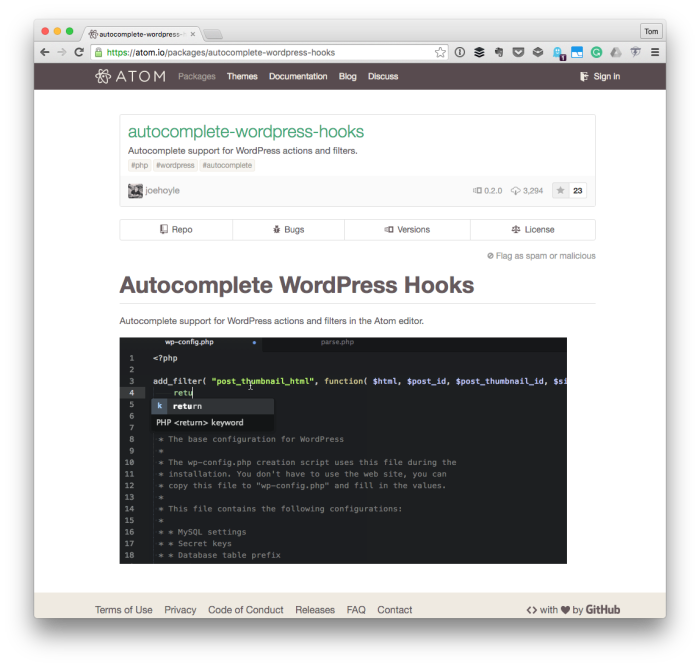Open the License button
This screenshot has width=700, height=667.
tap(533, 229)
